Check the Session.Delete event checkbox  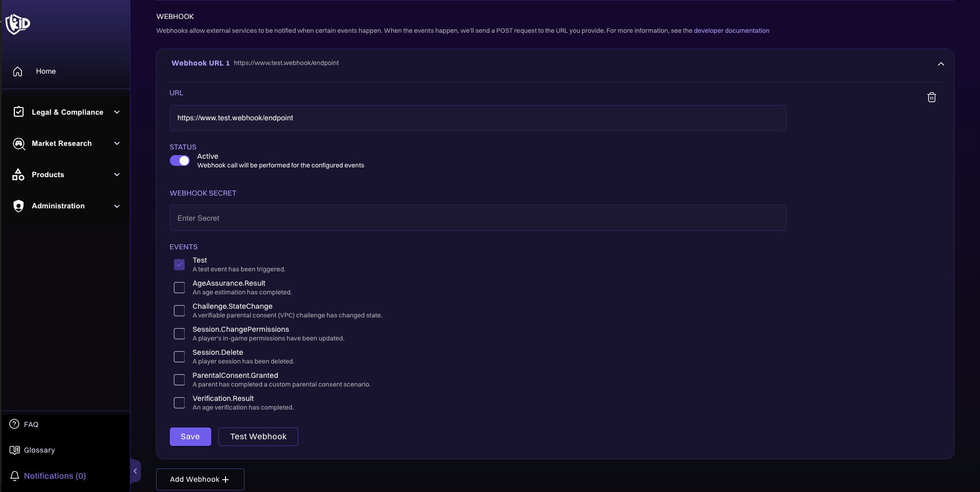point(179,357)
